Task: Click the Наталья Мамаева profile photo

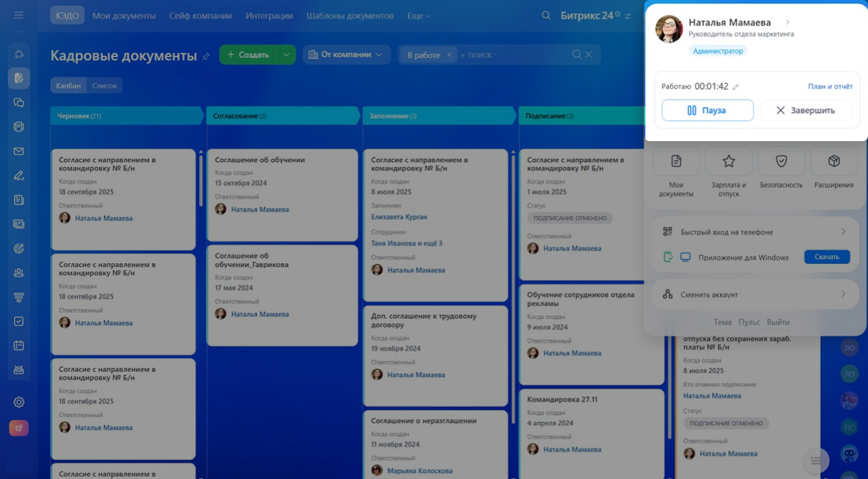Action: pyautogui.click(x=669, y=29)
